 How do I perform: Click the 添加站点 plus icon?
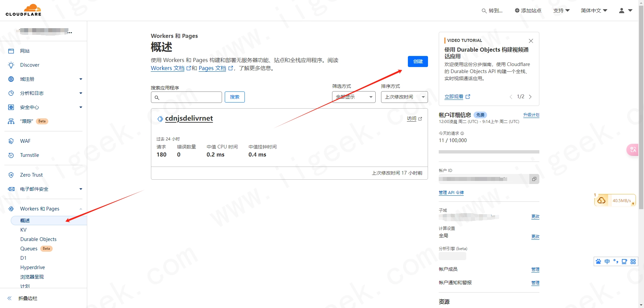[x=517, y=10]
